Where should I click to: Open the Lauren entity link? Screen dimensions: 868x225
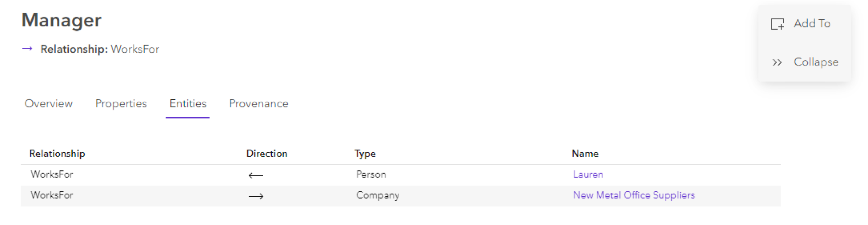pos(588,175)
